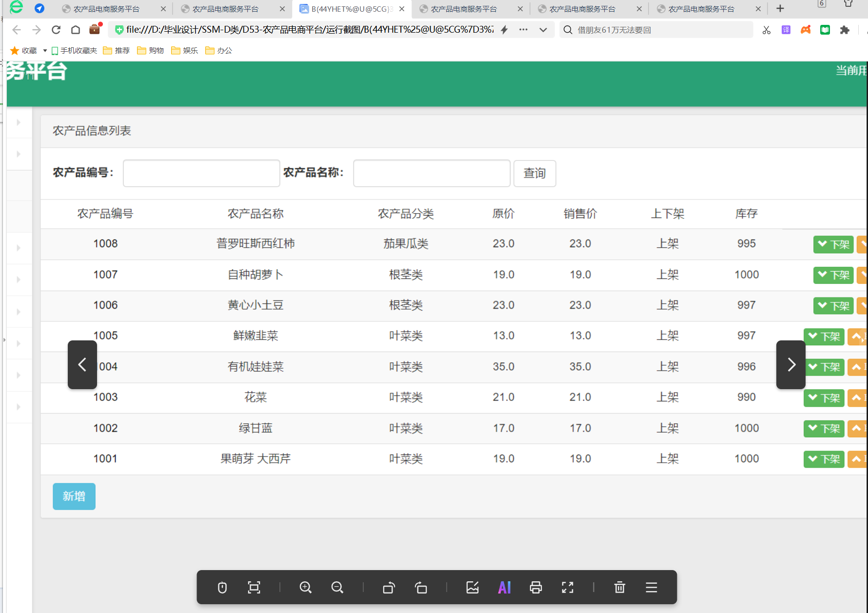Open the puzzle-piece extensions manager
868x613 pixels.
click(845, 30)
